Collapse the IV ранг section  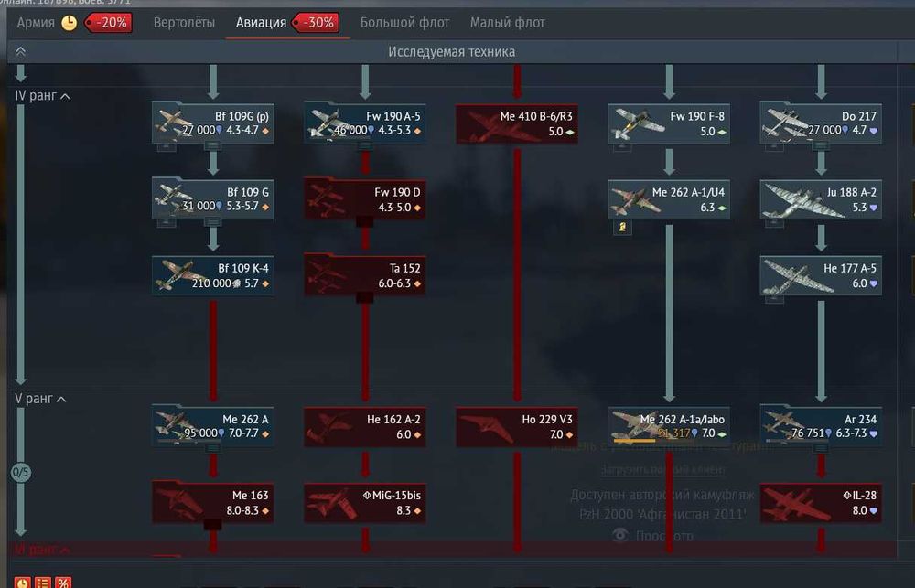pyautogui.click(x=43, y=96)
